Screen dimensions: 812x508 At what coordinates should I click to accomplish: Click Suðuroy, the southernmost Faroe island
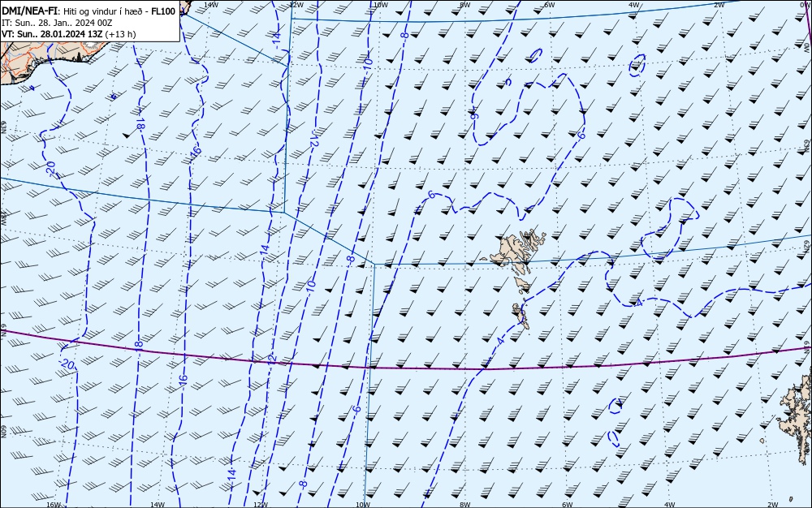pos(520,316)
